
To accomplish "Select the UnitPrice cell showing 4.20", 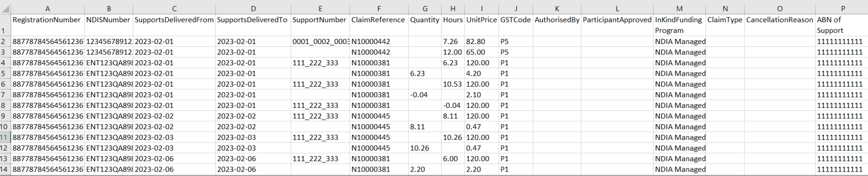I will point(482,73).
